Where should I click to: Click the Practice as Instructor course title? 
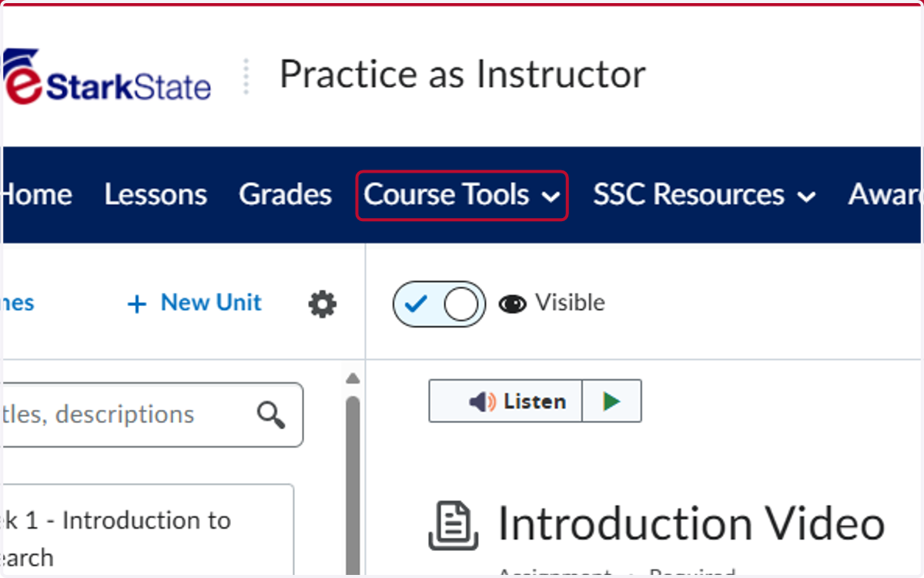coord(462,75)
